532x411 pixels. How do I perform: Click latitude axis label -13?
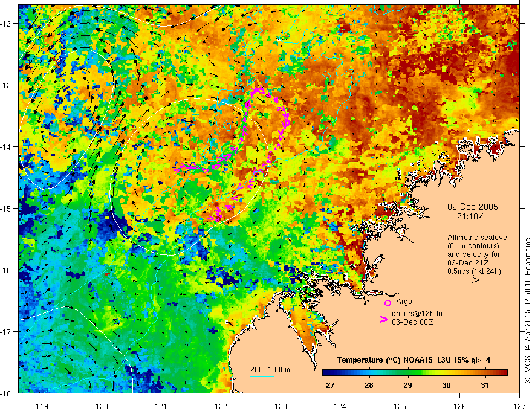point(7,85)
